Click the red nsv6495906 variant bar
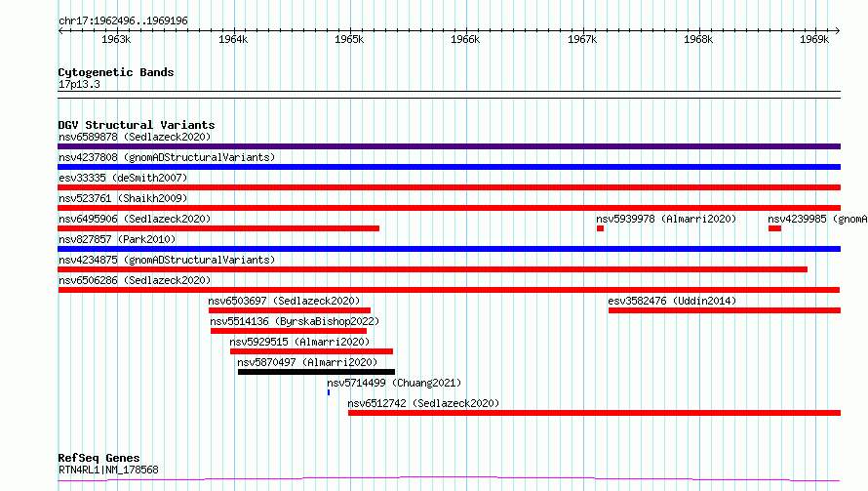This screenshot has width=868, height=491. pyautogui.click(x=218, y=228)
